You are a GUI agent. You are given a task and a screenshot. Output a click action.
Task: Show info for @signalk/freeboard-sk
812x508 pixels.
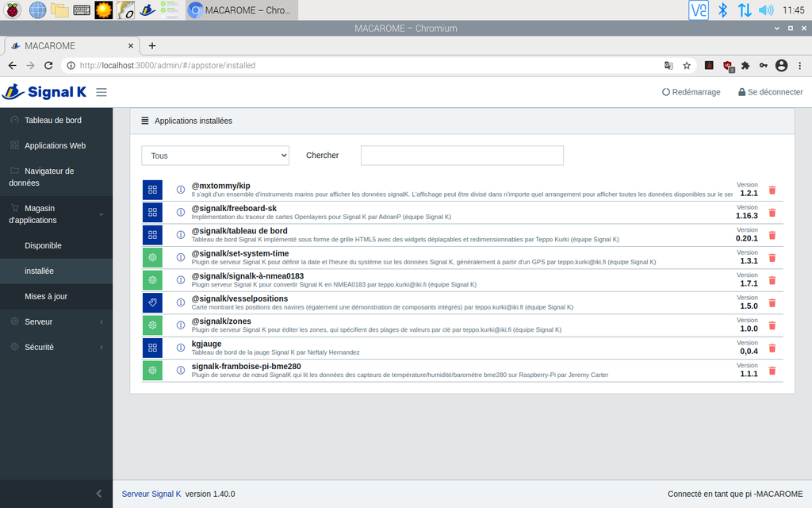[x=181, y=212]
